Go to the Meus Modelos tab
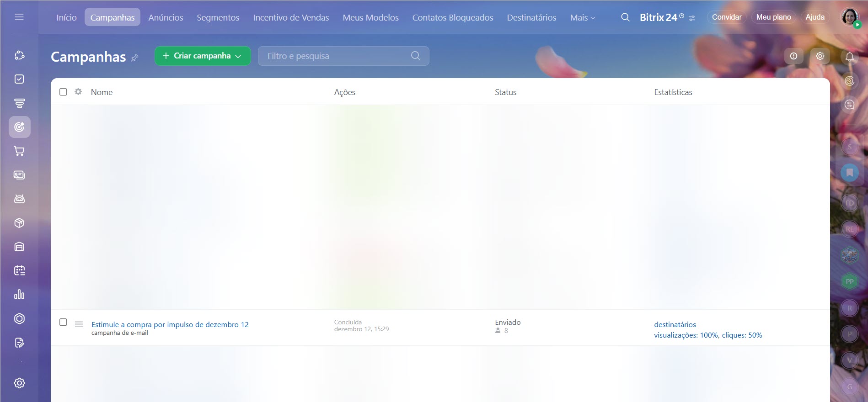868x402 pixels. point(370,17)
